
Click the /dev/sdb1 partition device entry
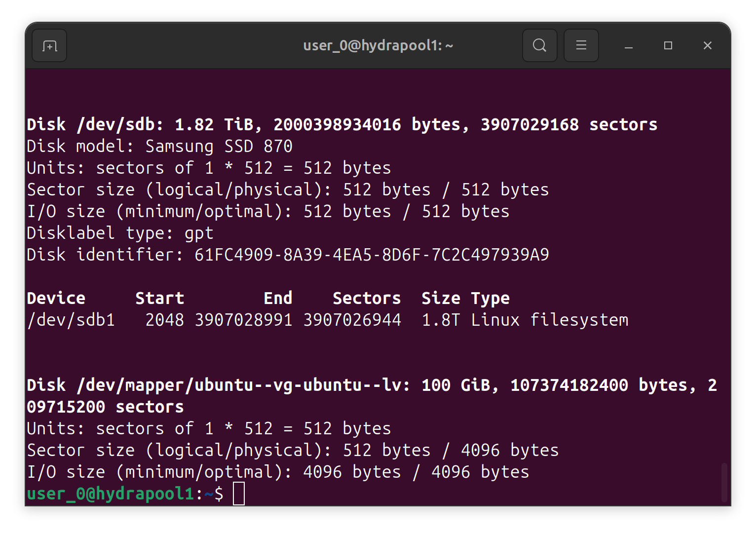(x=71, y=320)
